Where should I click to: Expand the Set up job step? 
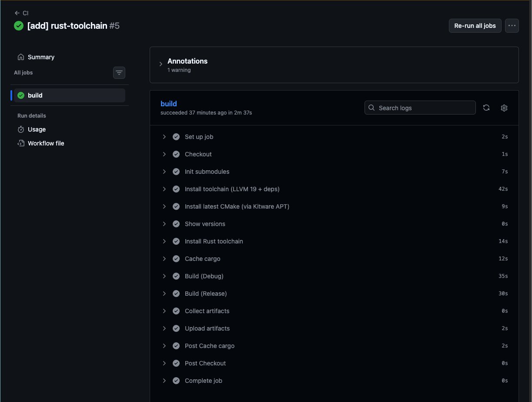[x=164, y=137]
